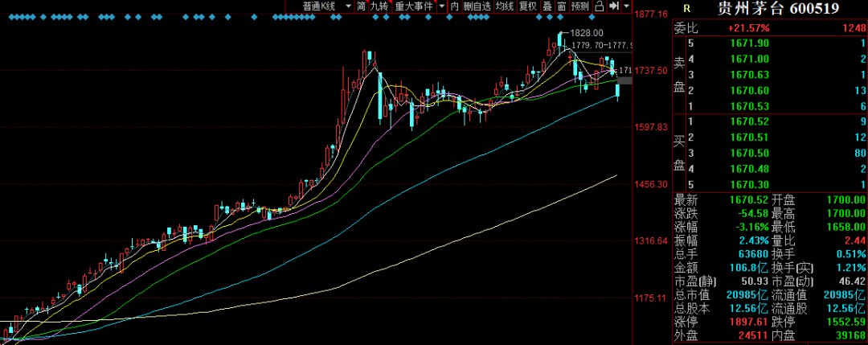This screenshot has height=345, width=868.
Task: Click the 涨跌 value -54.58
Action: [751, 213]
